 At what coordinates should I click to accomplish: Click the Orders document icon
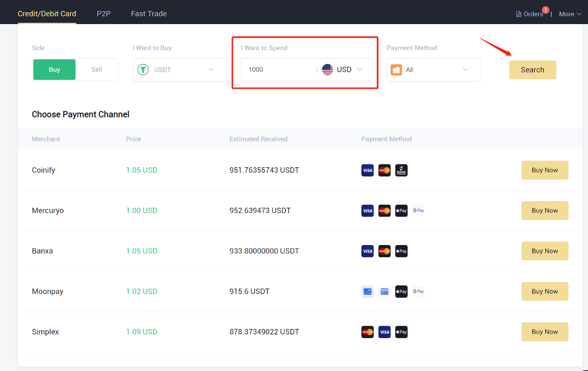tap(518, 13)
